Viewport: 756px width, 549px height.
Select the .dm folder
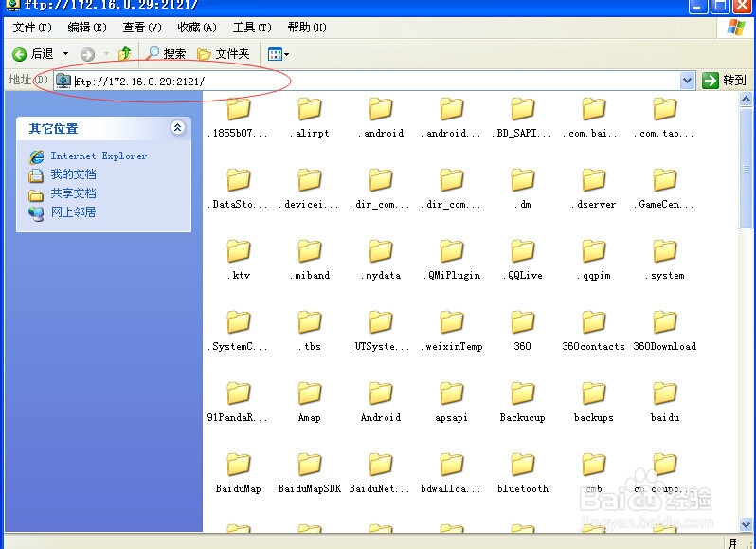coord(522,189)
